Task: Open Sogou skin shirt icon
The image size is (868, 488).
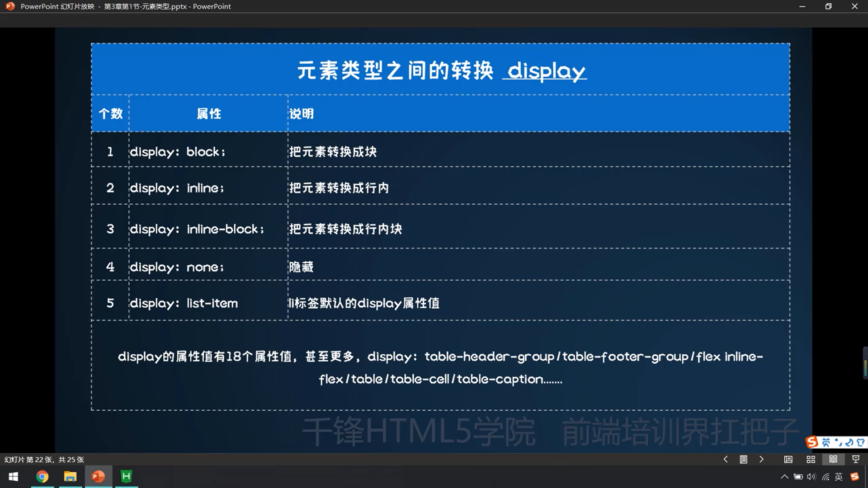Action: (861, 442)
